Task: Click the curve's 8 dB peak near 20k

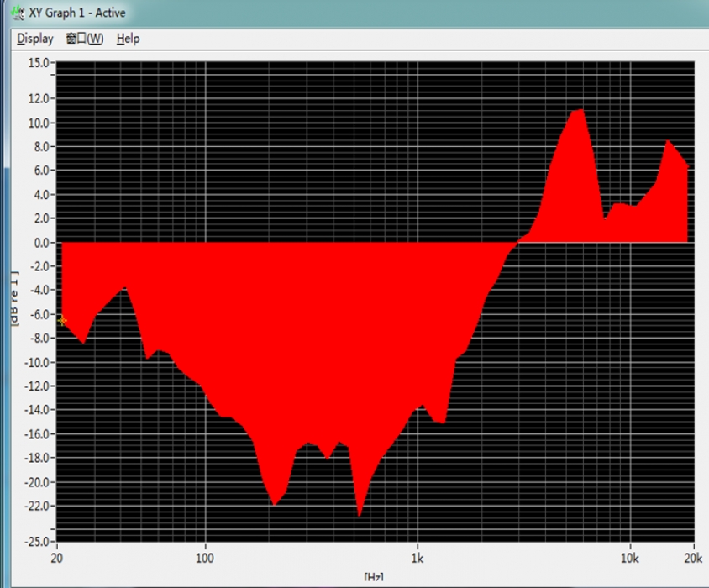Action: (x=669, y=142)
